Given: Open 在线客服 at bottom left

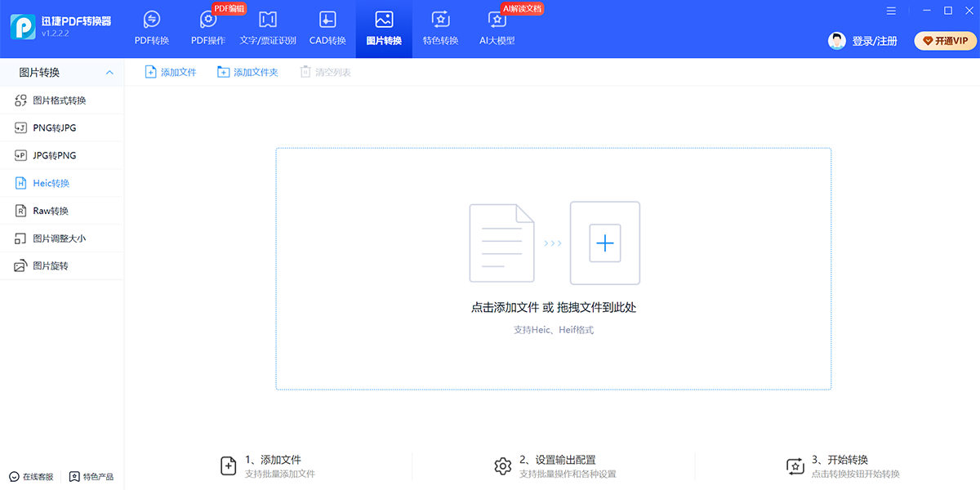Looking at the screenshot, I should coord(32,476).
